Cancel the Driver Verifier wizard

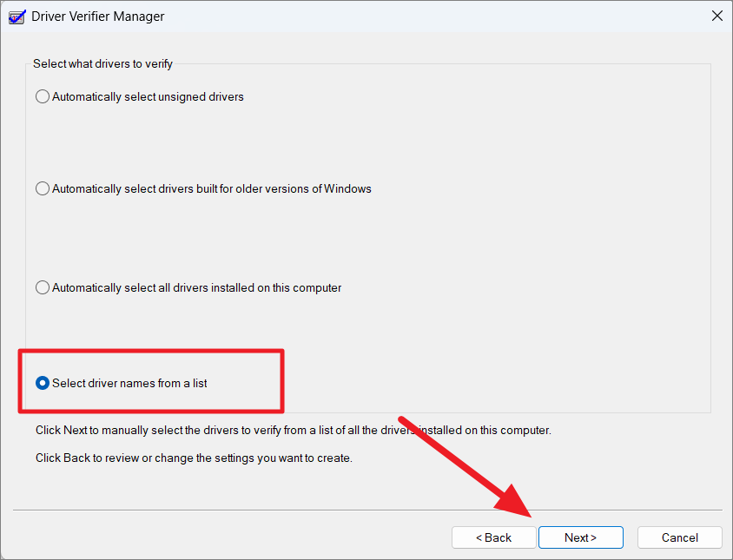pyautogui.click(x=680, y=537)
